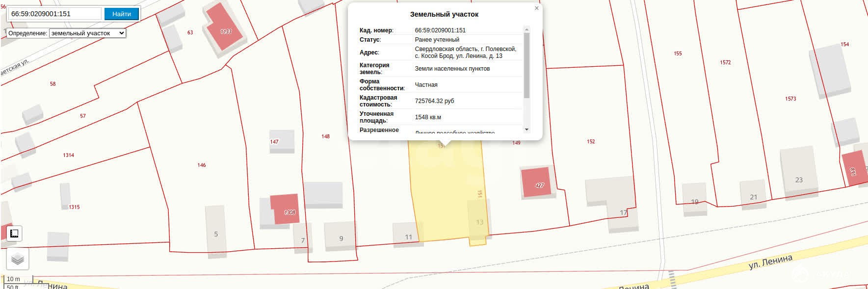Screen dimensions: 868x289
Task: Click red building marker 1308
Action: click(286, 209)
